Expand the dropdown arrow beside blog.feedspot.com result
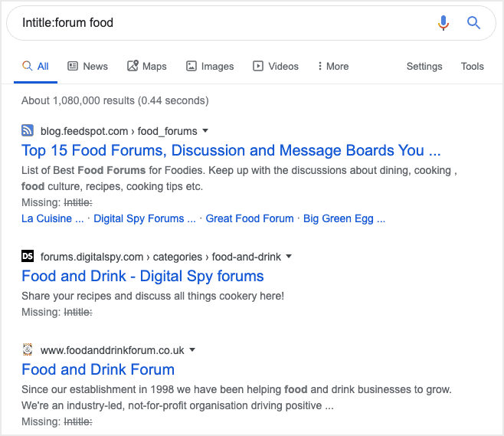504x436 pixels. pyautogui.click(x=205, y=131)
